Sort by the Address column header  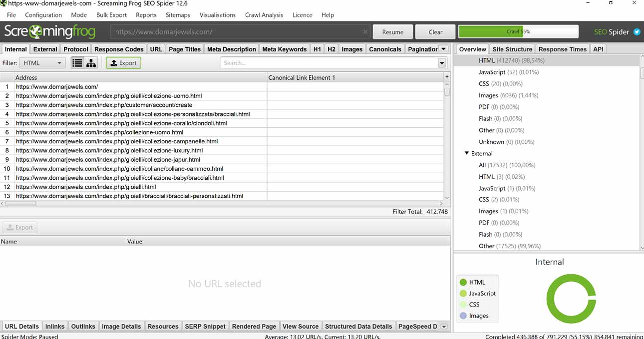(141, 77)
